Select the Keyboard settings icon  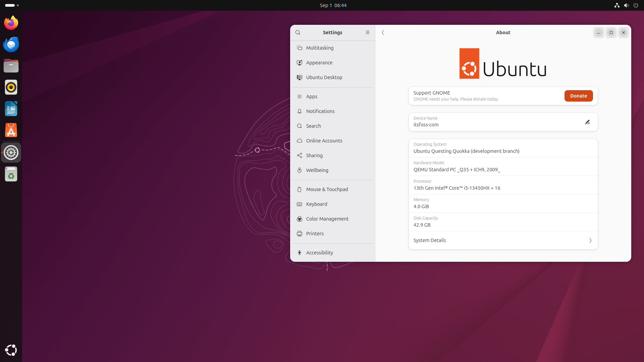click(x=300, y=204)
